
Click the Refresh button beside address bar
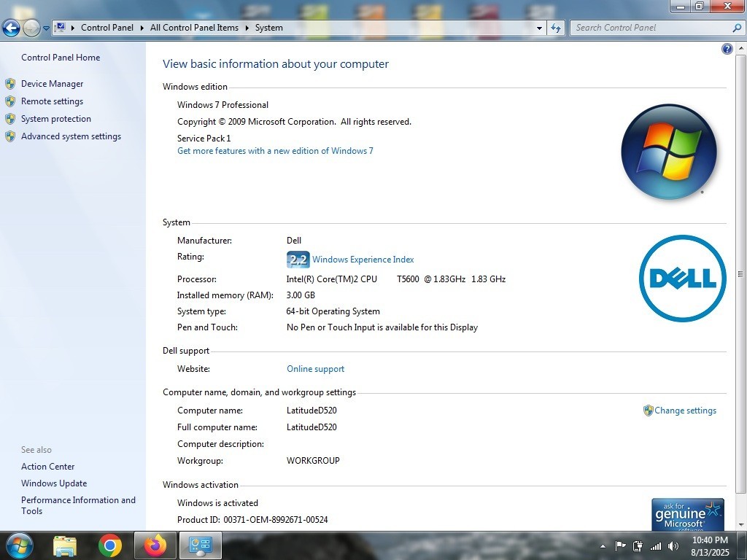pyautogui.click(x=555, y=28)
